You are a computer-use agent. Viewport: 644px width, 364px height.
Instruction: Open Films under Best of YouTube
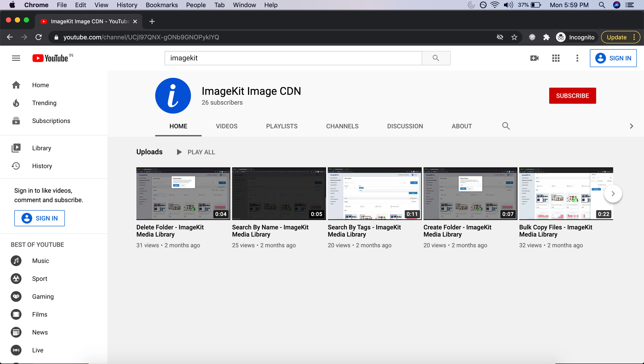pos(54,314)
